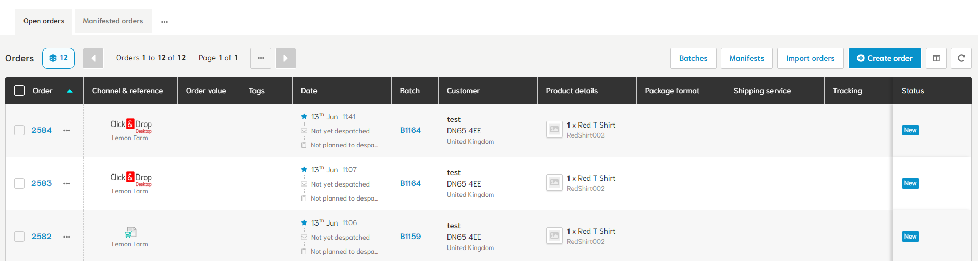Open the pagination options ellipsis button
Image resolution: width=980 pixels, height=261 pixels.
(x=261, y=58)
